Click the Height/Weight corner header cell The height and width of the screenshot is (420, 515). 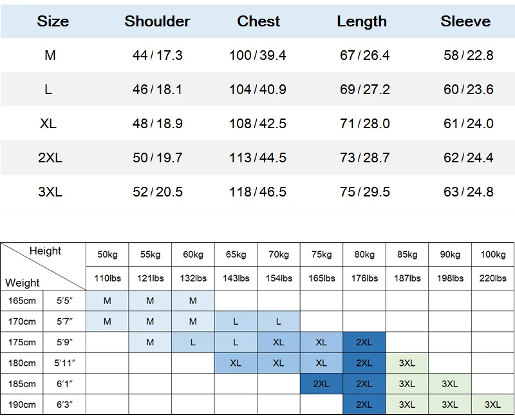tap(43, 266)
